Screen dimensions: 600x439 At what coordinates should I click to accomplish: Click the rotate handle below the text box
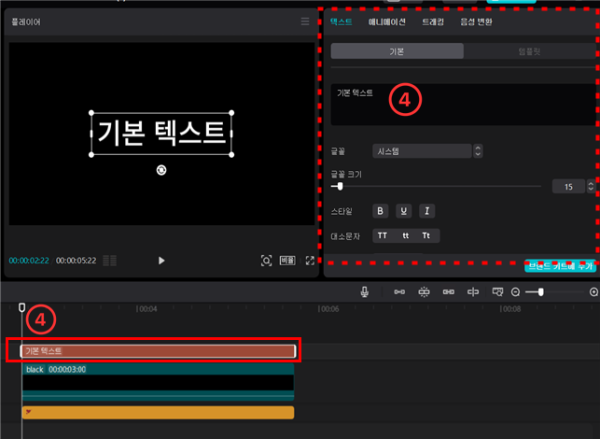[x=162, y=171]
